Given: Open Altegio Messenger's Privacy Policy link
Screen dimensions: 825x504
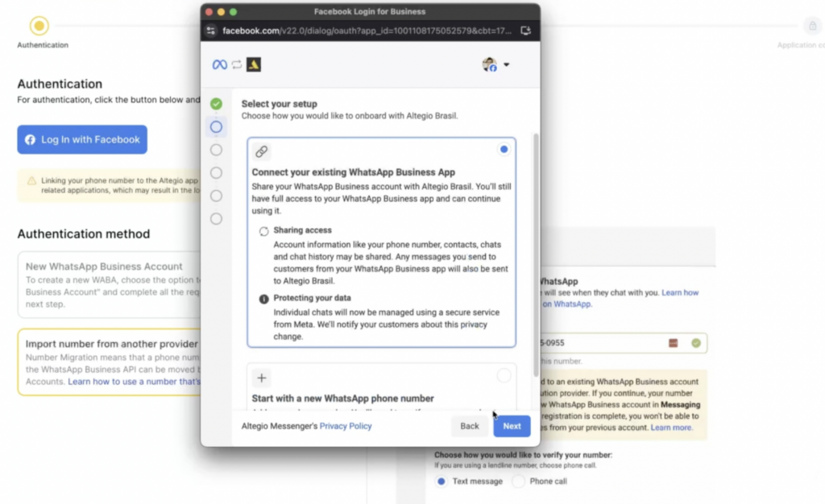Looking at the screenshot, I should tap(346, 426).
